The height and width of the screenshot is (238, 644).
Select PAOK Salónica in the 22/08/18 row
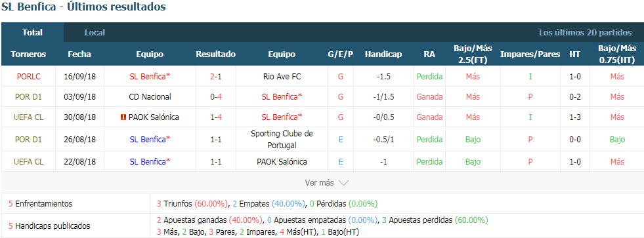click(x=282, y=162)
